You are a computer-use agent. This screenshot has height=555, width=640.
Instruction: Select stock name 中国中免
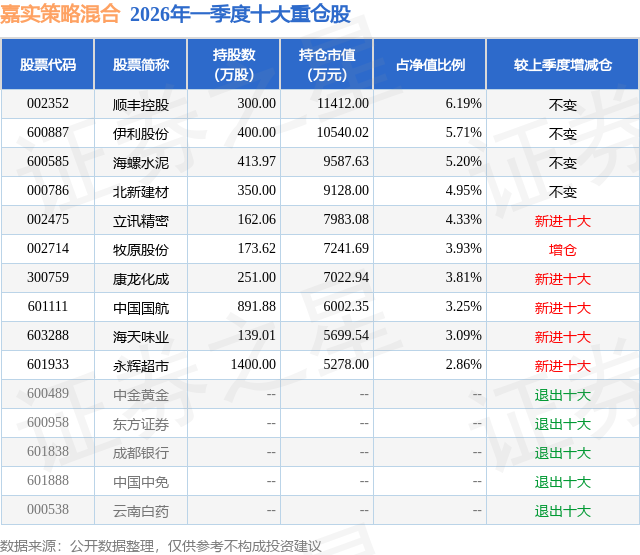tap(141, 482)
